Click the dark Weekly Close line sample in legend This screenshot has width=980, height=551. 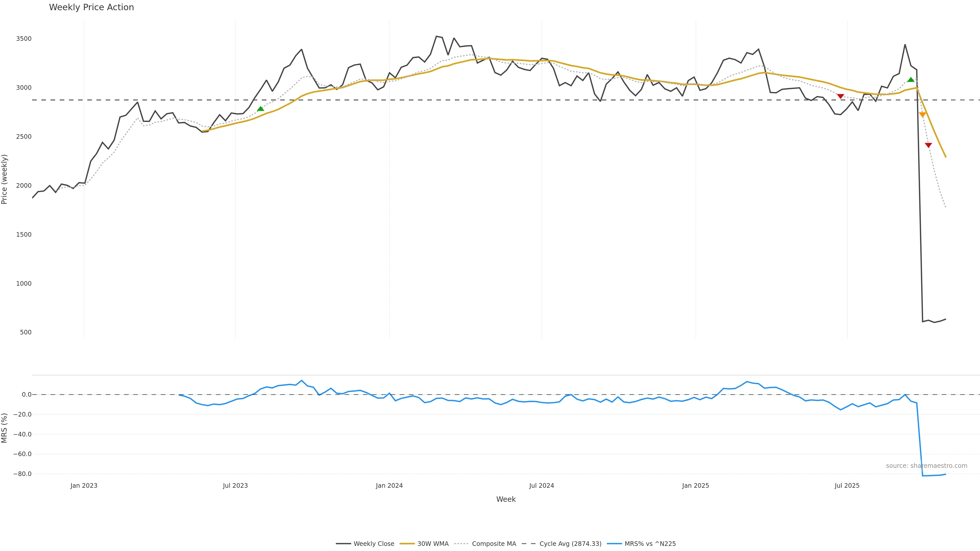(x=343, y=544)
